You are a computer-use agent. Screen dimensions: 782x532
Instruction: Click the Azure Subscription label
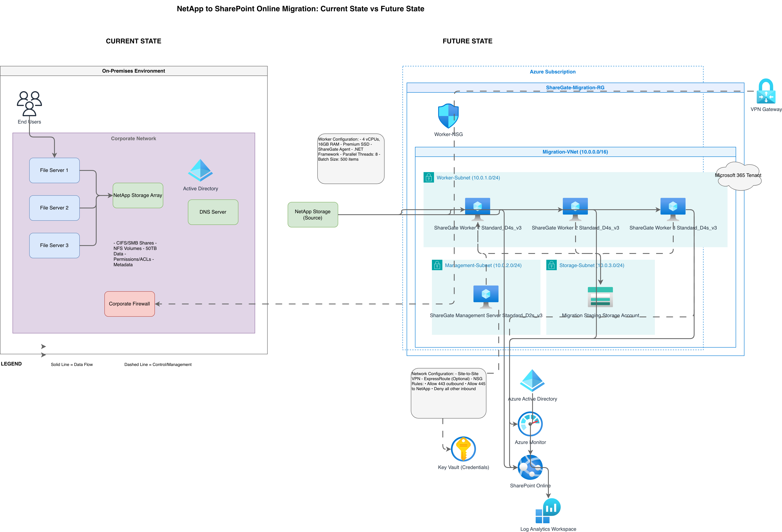click(x=553, y=72)
